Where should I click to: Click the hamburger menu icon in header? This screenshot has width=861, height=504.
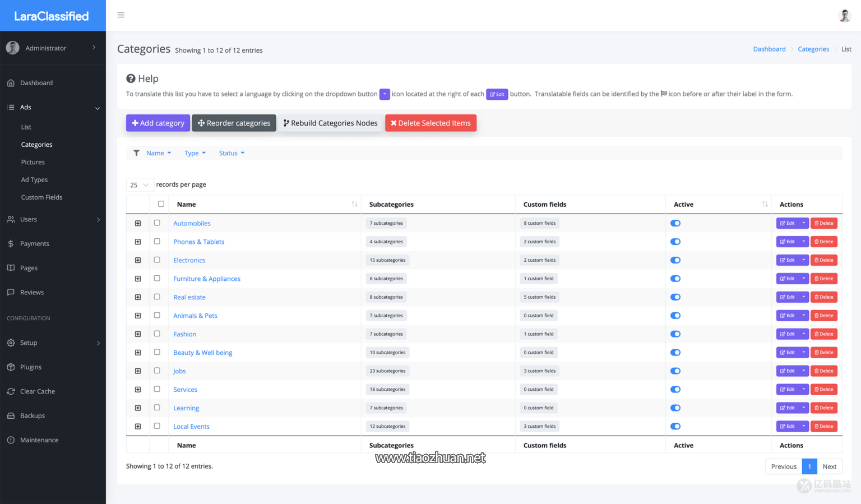[x=121, y=15]
